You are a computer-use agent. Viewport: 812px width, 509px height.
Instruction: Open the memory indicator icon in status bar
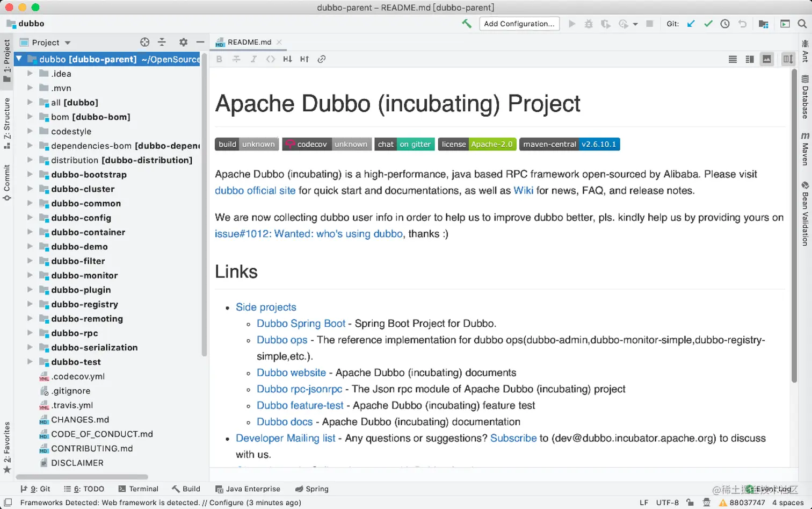[707, 503]
